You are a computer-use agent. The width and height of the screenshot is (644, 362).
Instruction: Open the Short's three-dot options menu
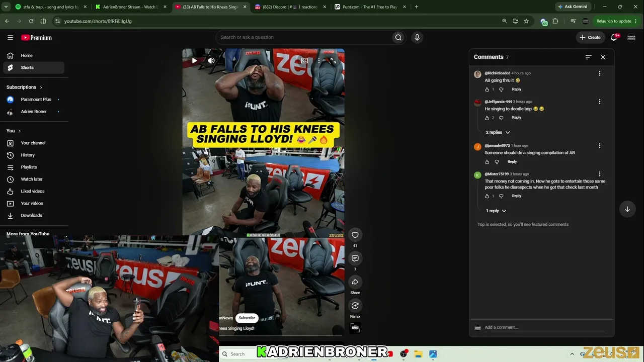click(x=318, y=61)
